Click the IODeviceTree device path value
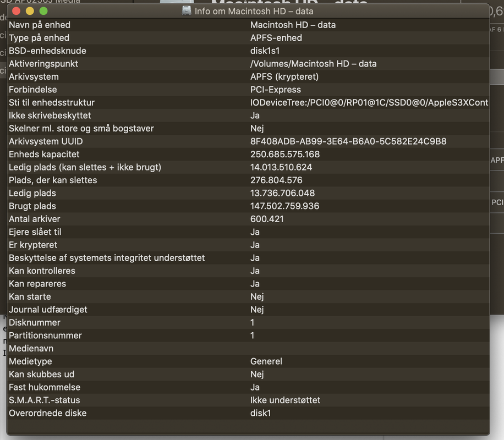This screenshot has width=504, height=440. (369, 102)
